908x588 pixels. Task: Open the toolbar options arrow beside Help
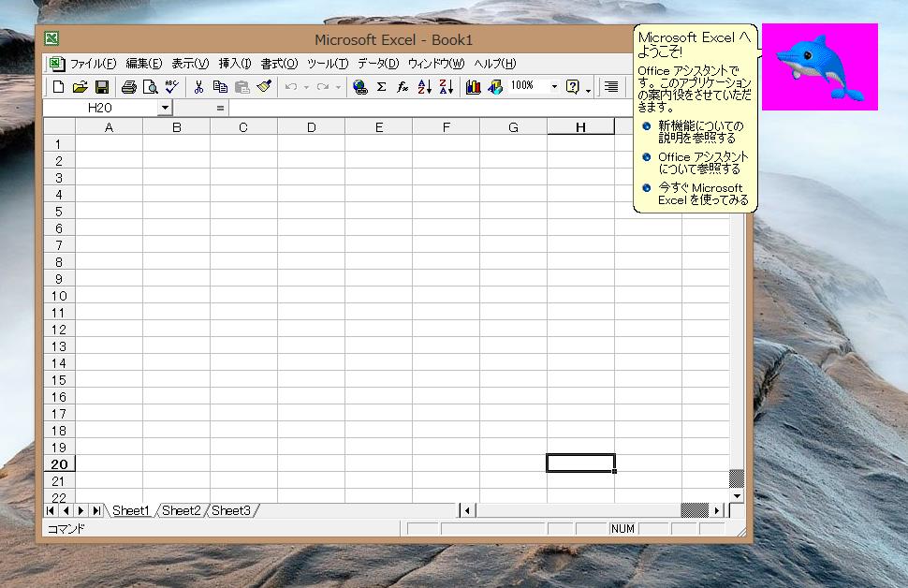click(589, 89)
